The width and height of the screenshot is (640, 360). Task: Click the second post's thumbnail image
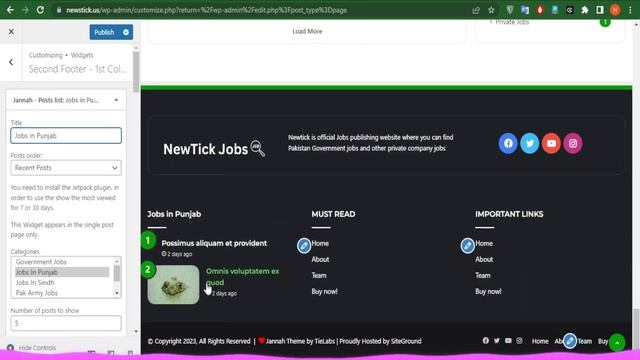[173, 284]
